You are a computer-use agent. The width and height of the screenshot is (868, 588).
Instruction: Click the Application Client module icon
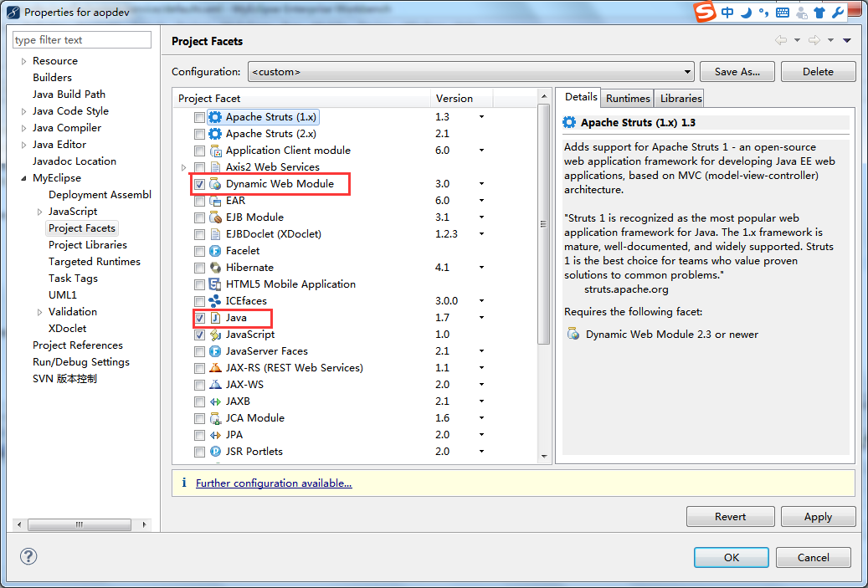215,151
